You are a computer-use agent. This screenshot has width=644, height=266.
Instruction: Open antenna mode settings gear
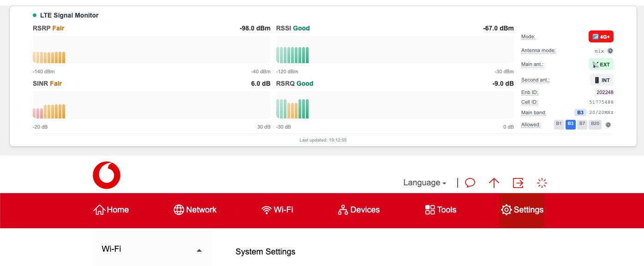click(x=610, y=51)
